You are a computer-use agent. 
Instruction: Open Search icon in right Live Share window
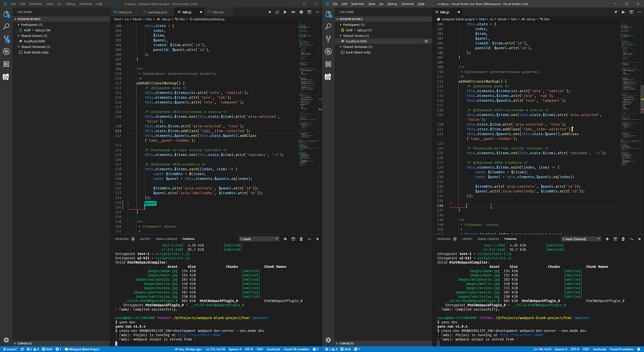tap(328, 27)
